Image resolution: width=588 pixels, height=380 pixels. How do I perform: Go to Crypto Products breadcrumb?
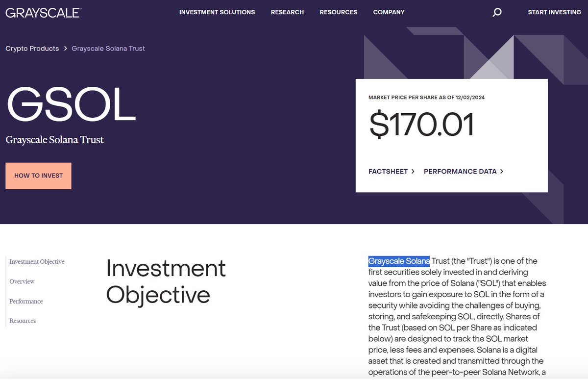pyautogui.click(x=32, y=49)
